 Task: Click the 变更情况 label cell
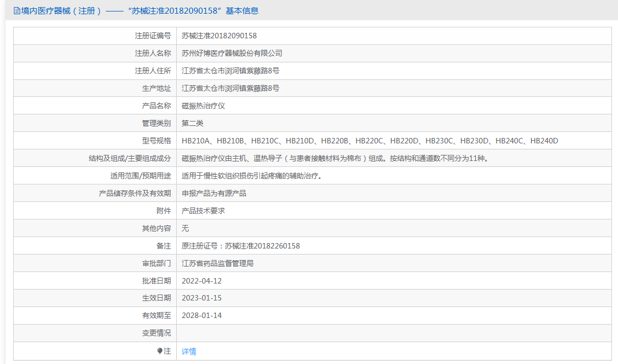(95, 333)
